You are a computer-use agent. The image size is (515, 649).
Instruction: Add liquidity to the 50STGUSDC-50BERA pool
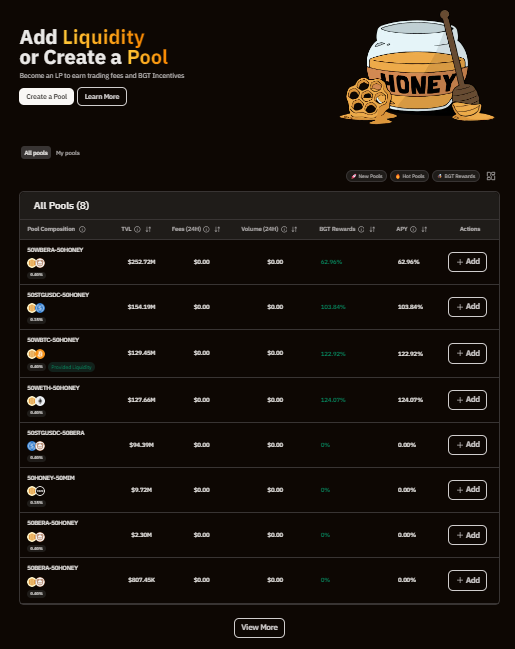point(467,445)
